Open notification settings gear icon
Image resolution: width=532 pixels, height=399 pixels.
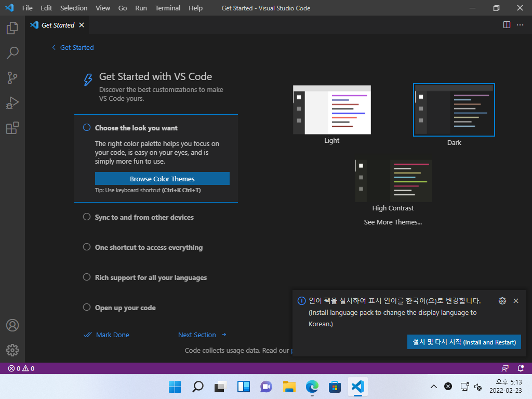502,301
